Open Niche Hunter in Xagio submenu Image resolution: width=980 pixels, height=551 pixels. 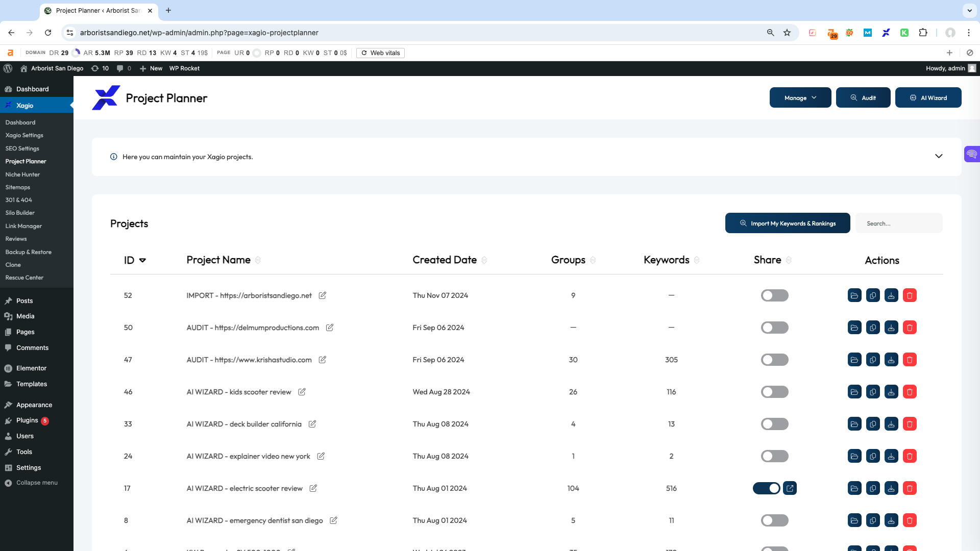tap(22, 174)
